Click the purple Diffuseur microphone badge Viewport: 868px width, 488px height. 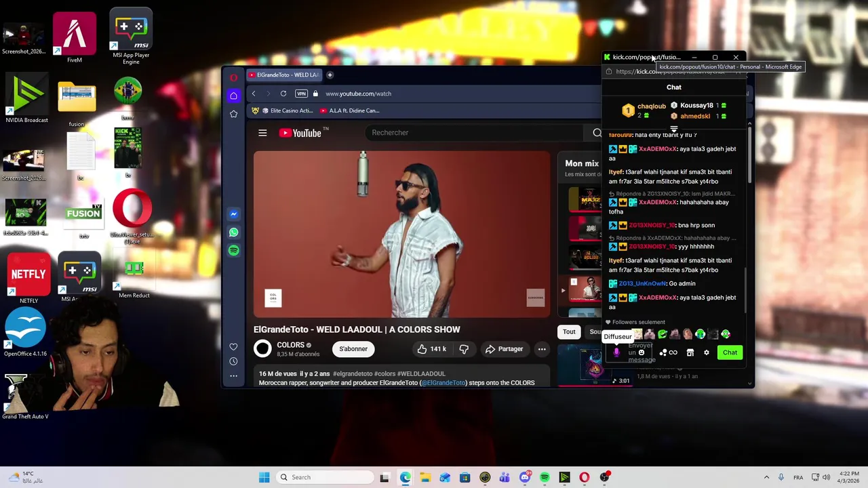click(616, 352)
